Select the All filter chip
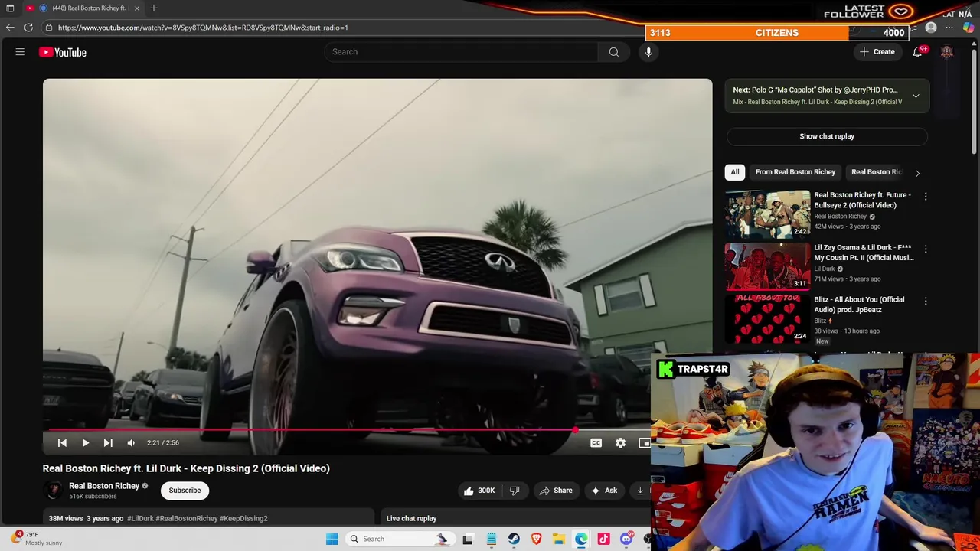Screen dimensions: 980x551 click(734, 172)
